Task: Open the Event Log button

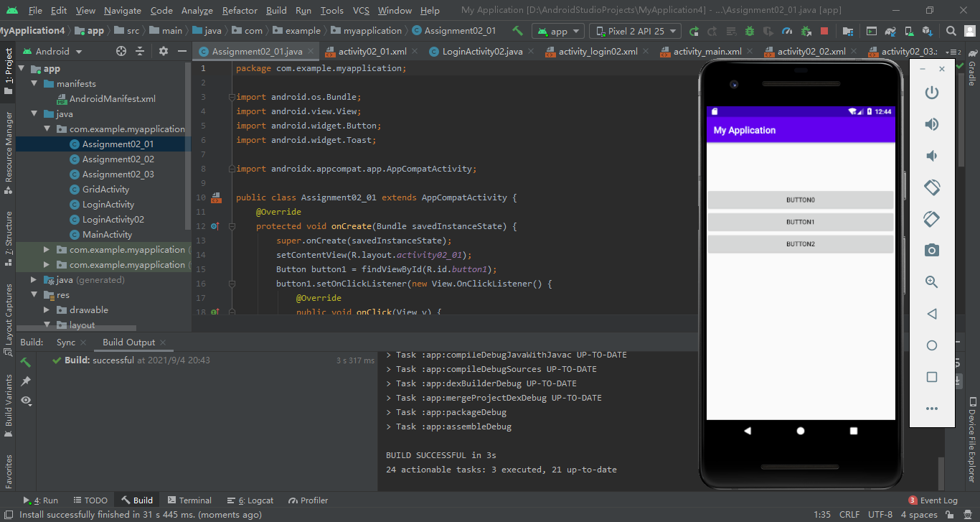Action: (933, 500)
